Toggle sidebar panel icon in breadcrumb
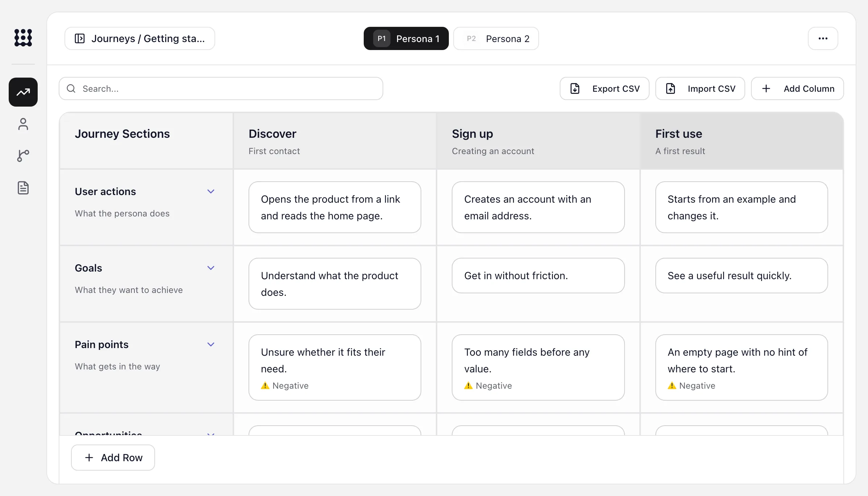The width and height of the screenshot is (868, 496). click(80, 38)
